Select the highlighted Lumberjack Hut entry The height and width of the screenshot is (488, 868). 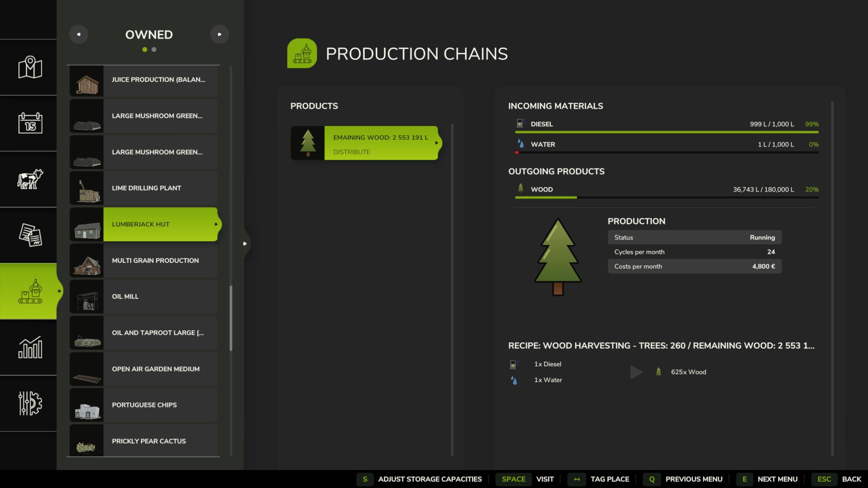[145, 225]
